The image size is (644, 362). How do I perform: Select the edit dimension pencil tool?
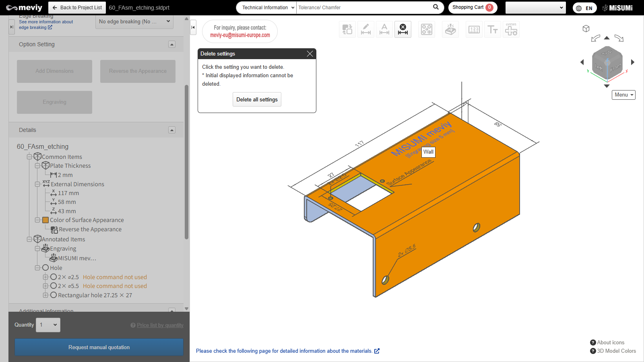pyautogui.click(x=366, y=29)
